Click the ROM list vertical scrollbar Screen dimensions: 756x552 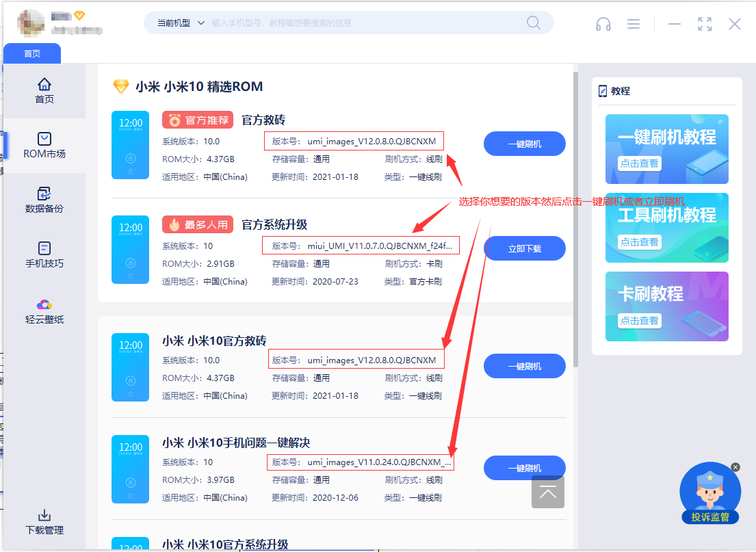click(575, 219)
